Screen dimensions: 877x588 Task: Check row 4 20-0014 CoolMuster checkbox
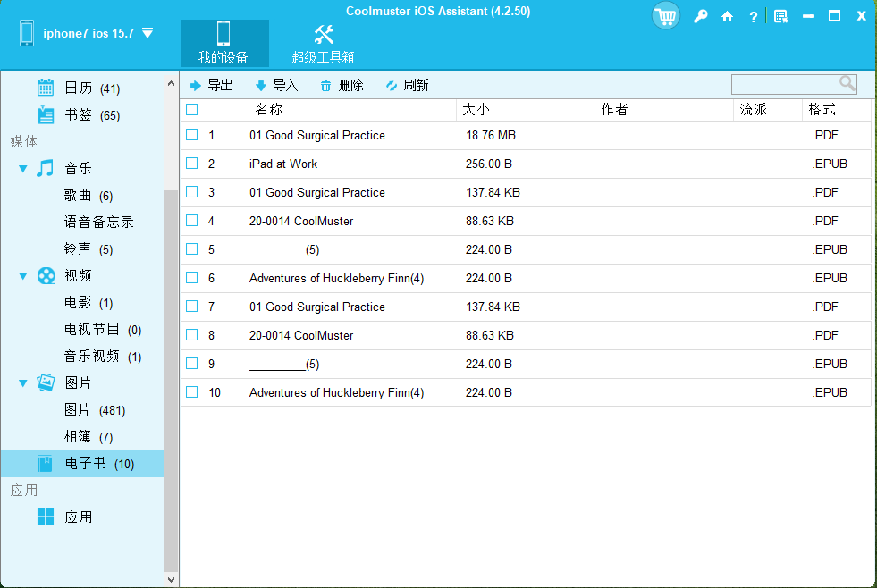pos(192,220)
